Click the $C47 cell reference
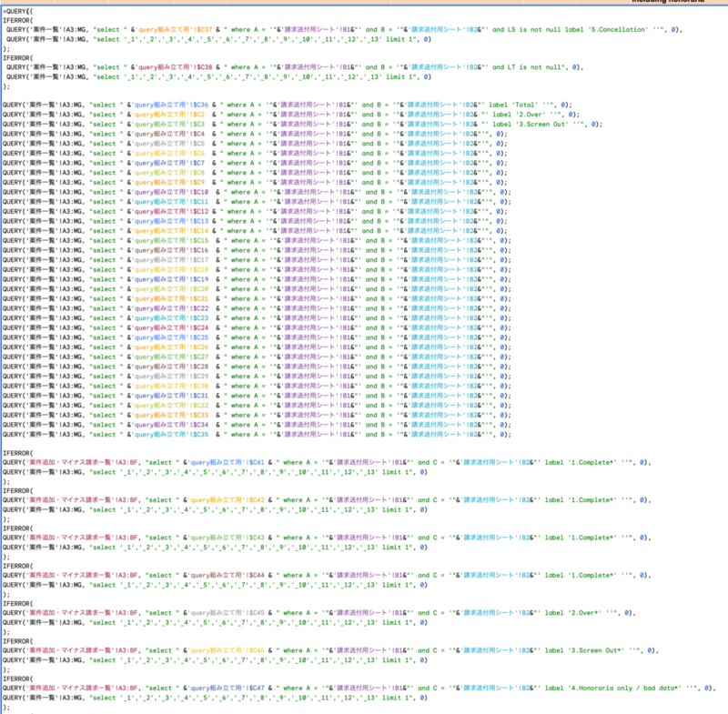 click(x=255, y=688)
